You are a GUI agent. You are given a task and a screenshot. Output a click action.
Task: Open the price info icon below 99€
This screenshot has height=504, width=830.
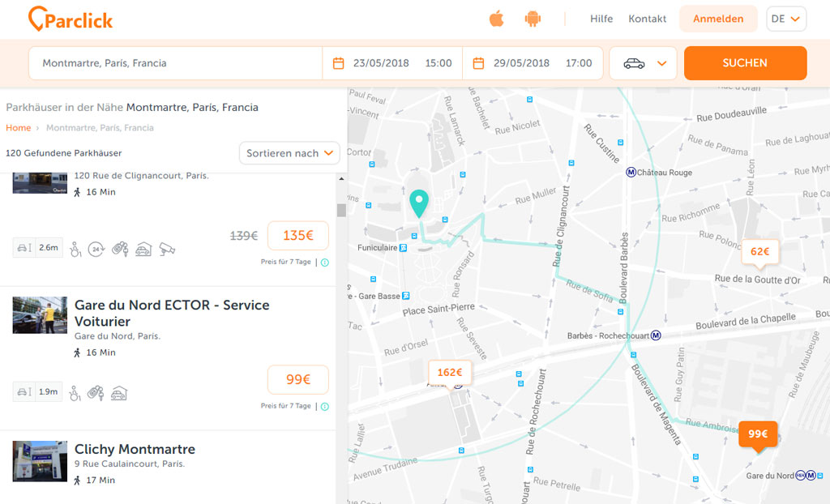pos(324,406)
